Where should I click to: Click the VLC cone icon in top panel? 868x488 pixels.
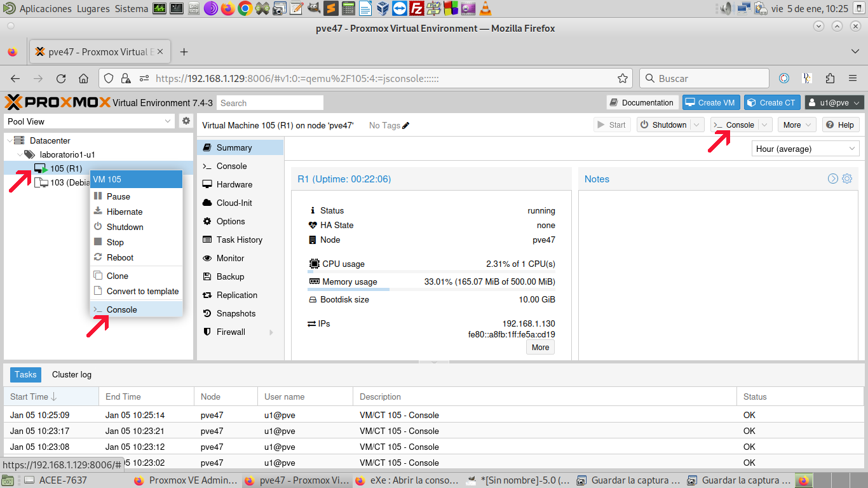point(485,8)
